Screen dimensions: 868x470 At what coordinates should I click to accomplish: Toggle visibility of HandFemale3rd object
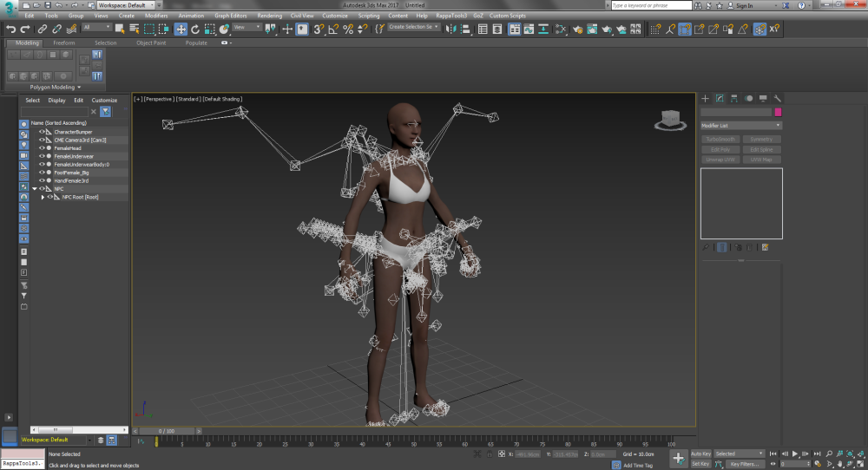pyautogui.click(x=42, y=181)
